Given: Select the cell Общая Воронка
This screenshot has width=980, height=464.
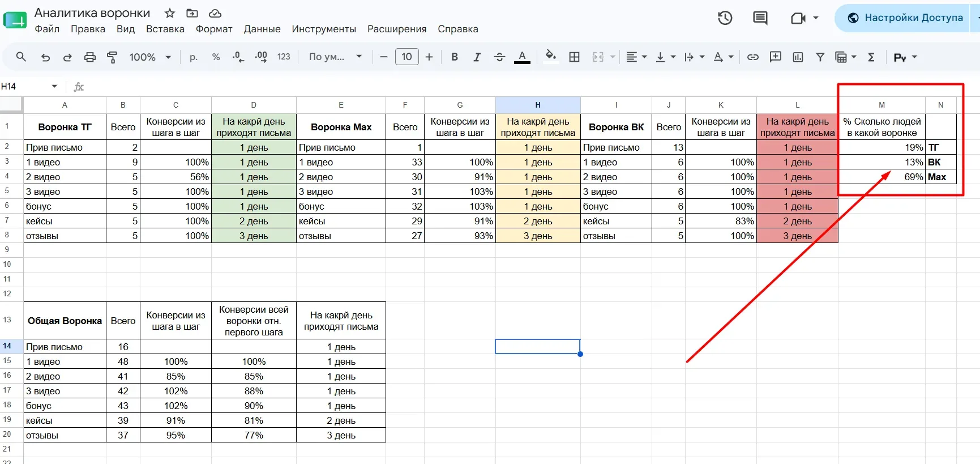Looking at the screenshot, I should tap(65, 321).
